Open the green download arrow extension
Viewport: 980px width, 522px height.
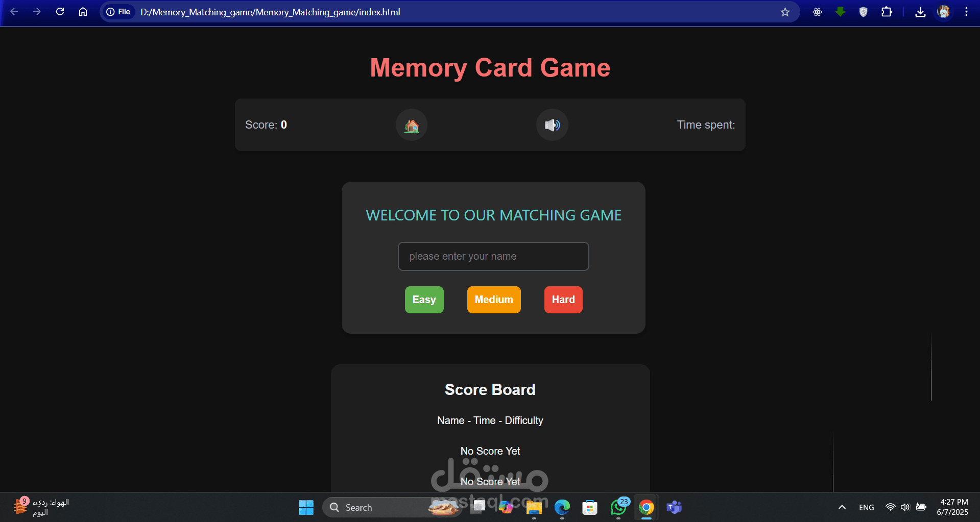840,12
